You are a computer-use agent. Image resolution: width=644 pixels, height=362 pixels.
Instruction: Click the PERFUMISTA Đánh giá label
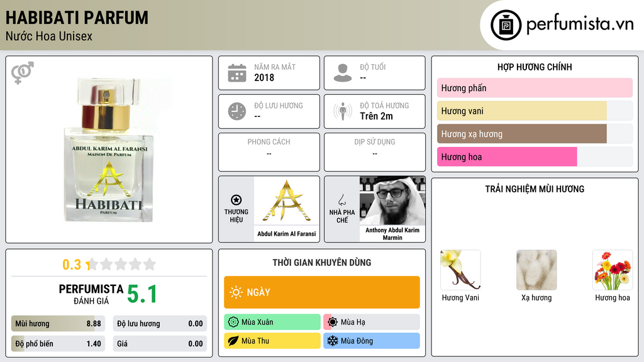[91, 294]
